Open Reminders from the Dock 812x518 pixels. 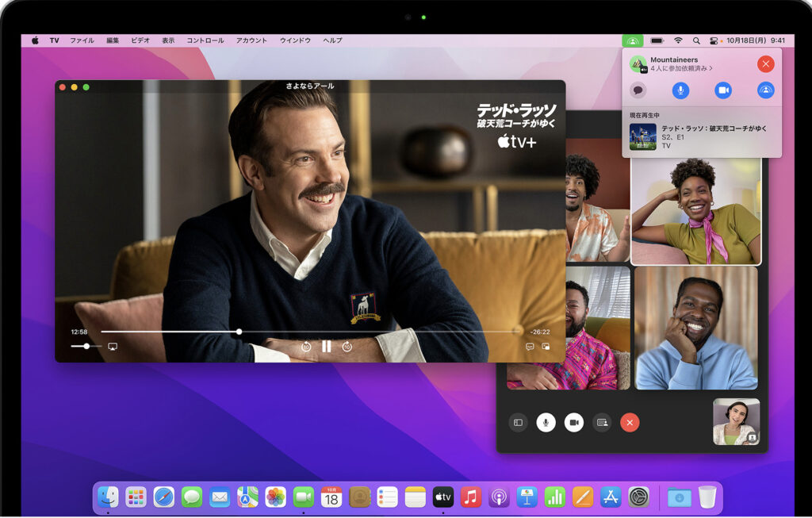click(387, 497)
